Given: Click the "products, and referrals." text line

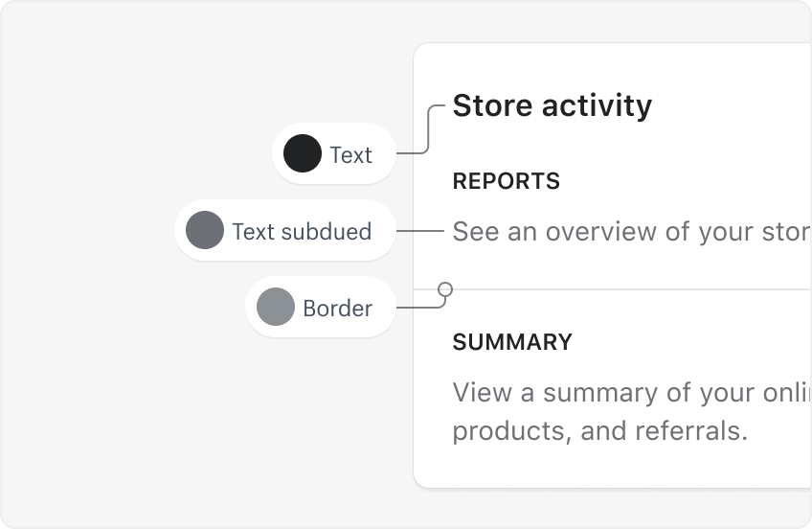Looking at the screenshot, I should (598, 430).
